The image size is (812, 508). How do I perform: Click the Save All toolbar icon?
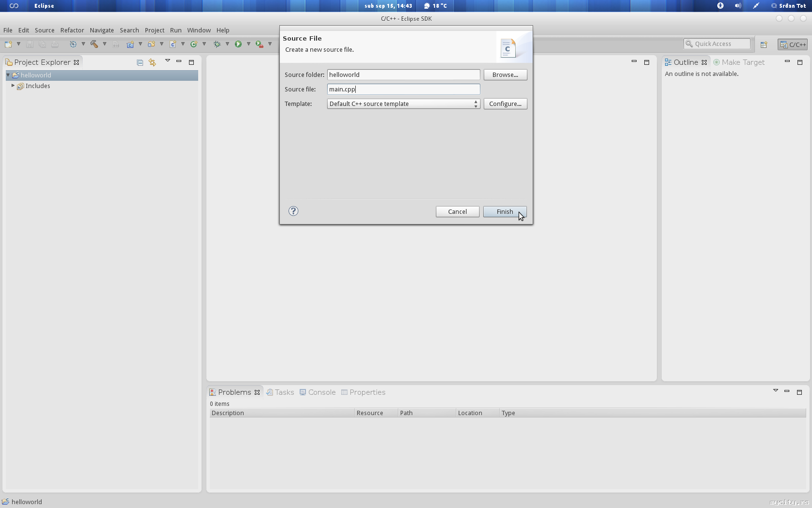(x=42, y=44)
